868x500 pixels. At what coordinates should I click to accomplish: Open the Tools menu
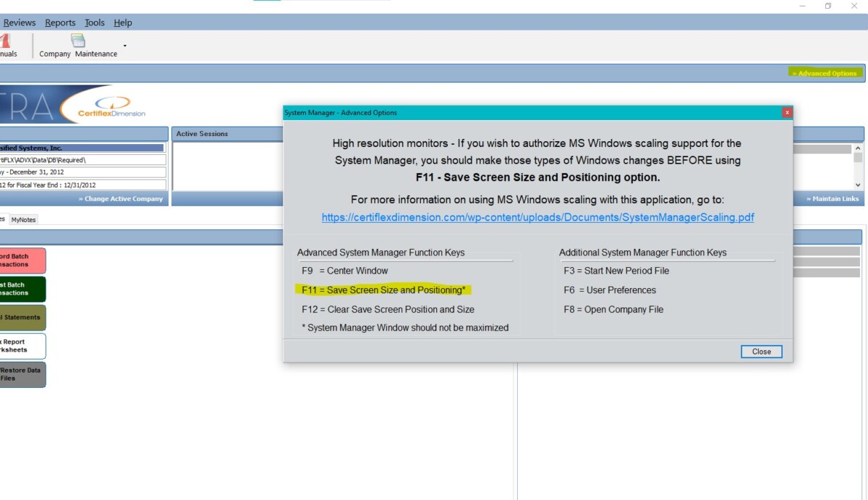(94, 22)
